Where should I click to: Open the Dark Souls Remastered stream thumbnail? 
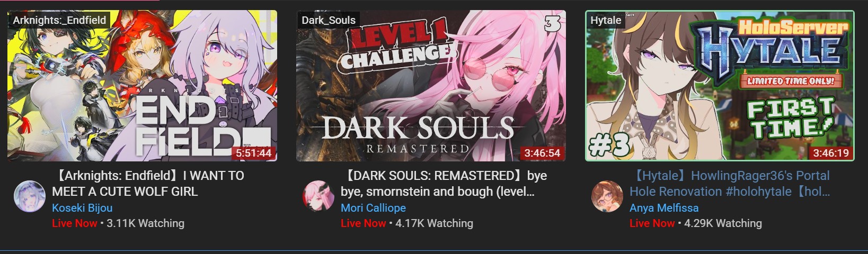[x=431, y=86]
